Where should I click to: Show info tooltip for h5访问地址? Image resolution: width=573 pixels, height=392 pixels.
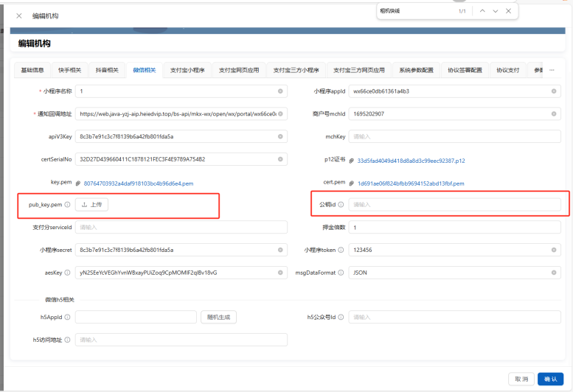point(67,340)
